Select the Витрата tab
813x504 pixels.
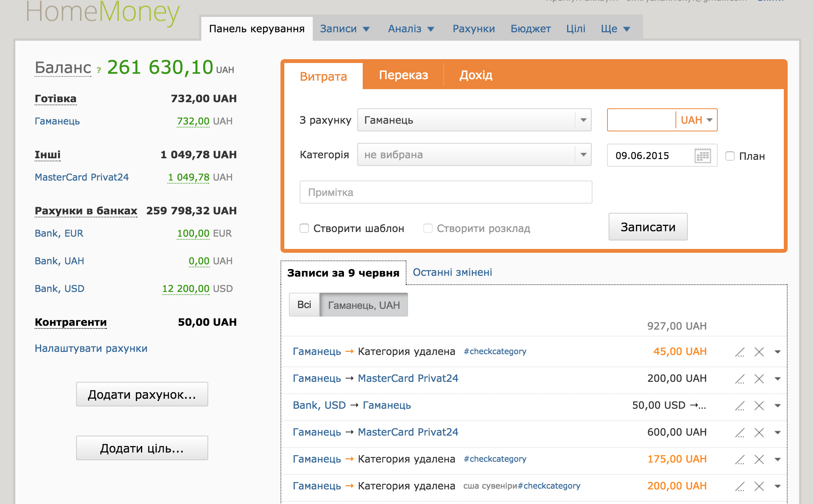point(324,76)
